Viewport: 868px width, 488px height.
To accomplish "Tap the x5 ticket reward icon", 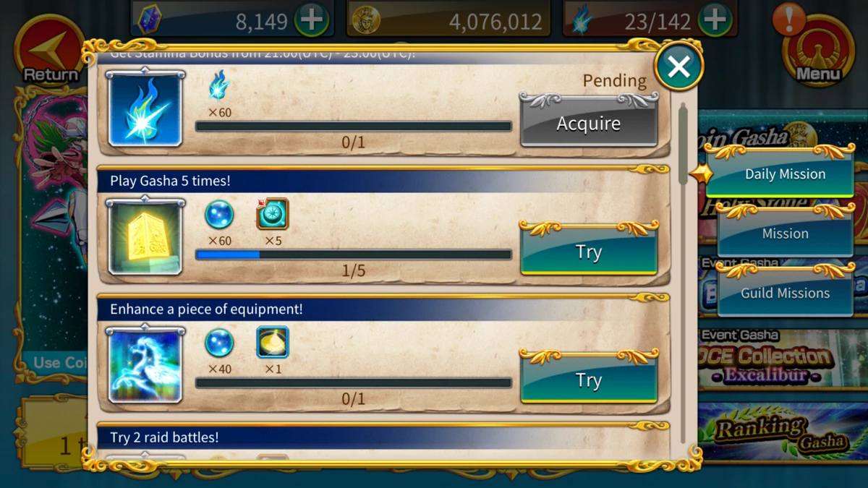I will pos(273,214).
